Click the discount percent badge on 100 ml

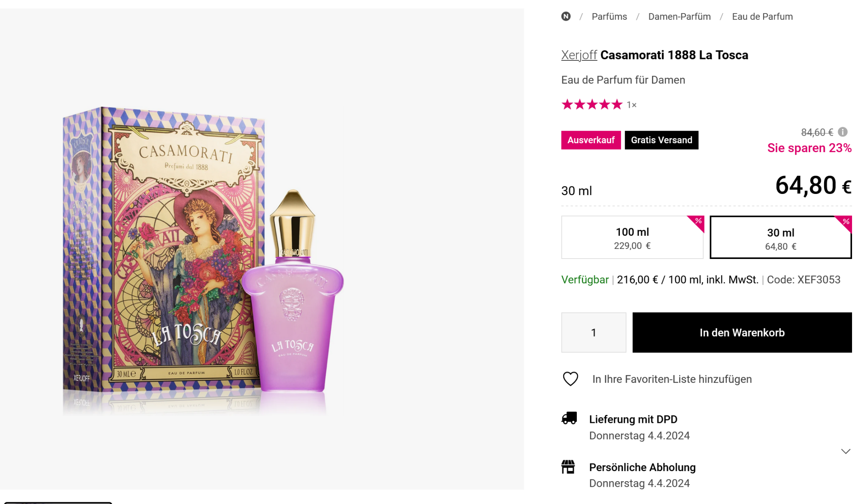click(698, 221)
